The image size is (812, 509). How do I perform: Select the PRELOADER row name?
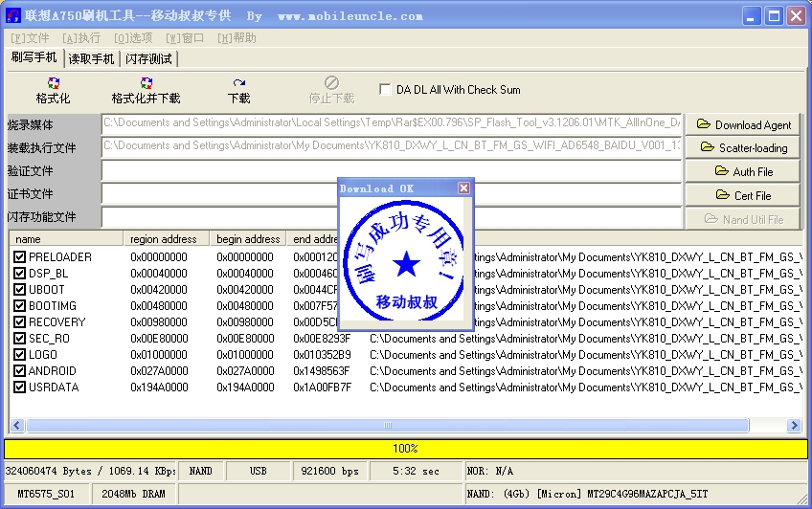click(x=60, y=257)
